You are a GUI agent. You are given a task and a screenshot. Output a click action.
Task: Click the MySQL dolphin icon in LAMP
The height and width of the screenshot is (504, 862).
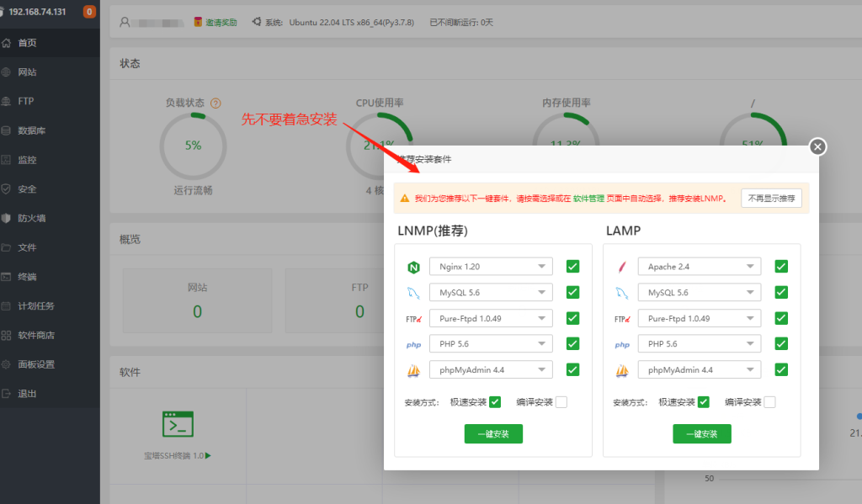point(622,293)
